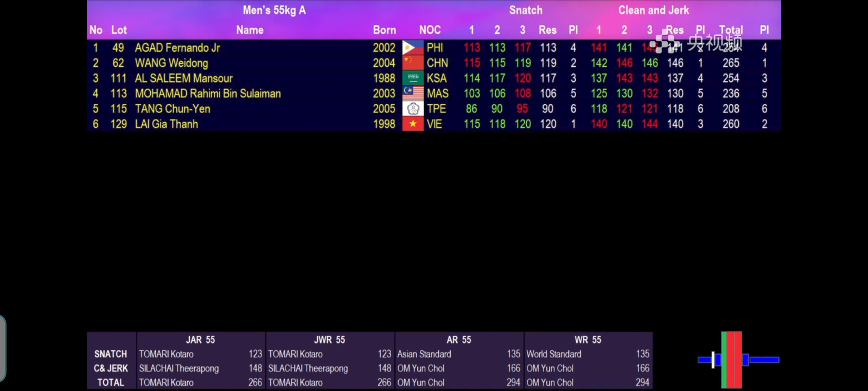The image size is (868, 391).
Task: Select the Clean and Jerk header
Action: [653, 10]
